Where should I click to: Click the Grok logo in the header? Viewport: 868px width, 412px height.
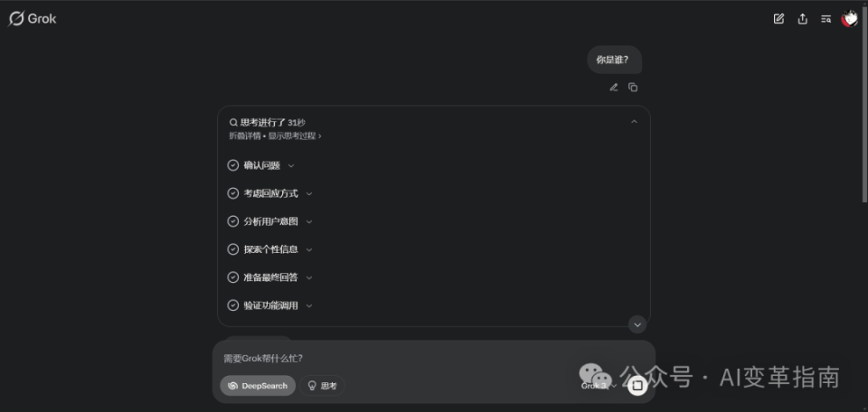[x=33, y=18]
